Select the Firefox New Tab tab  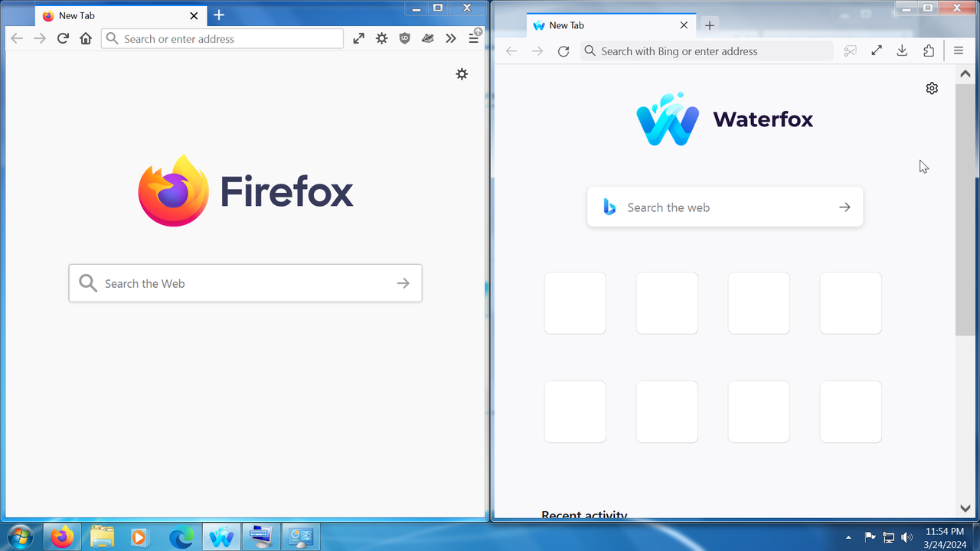[x=121, y=15]
